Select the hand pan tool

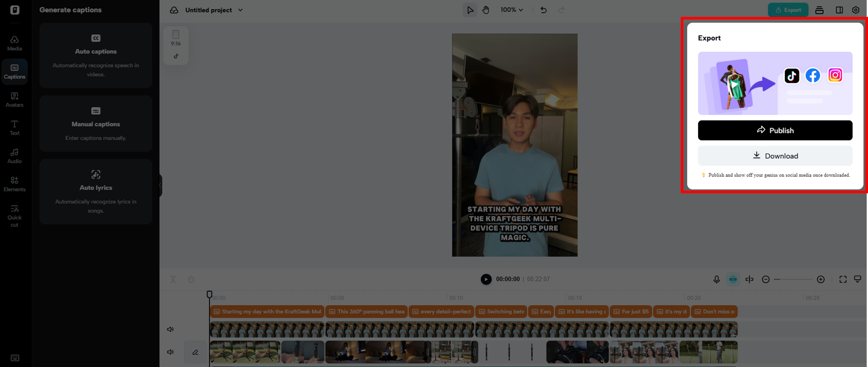pos(486,10)
